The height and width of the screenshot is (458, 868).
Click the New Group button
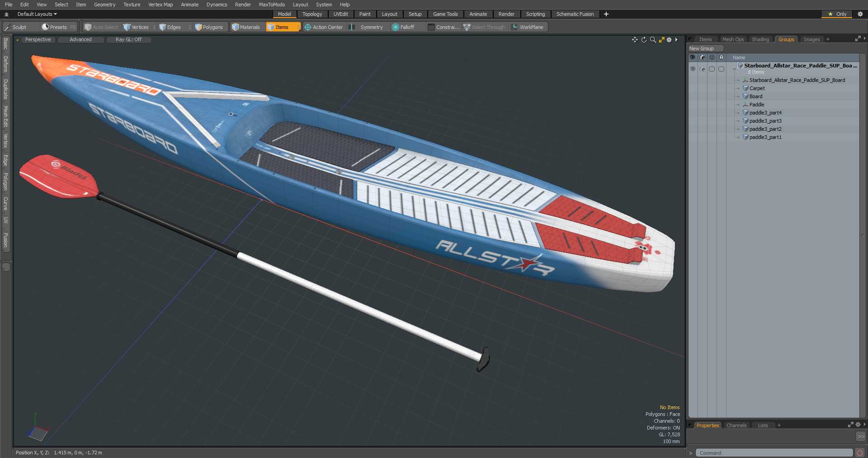click(705, 48)
